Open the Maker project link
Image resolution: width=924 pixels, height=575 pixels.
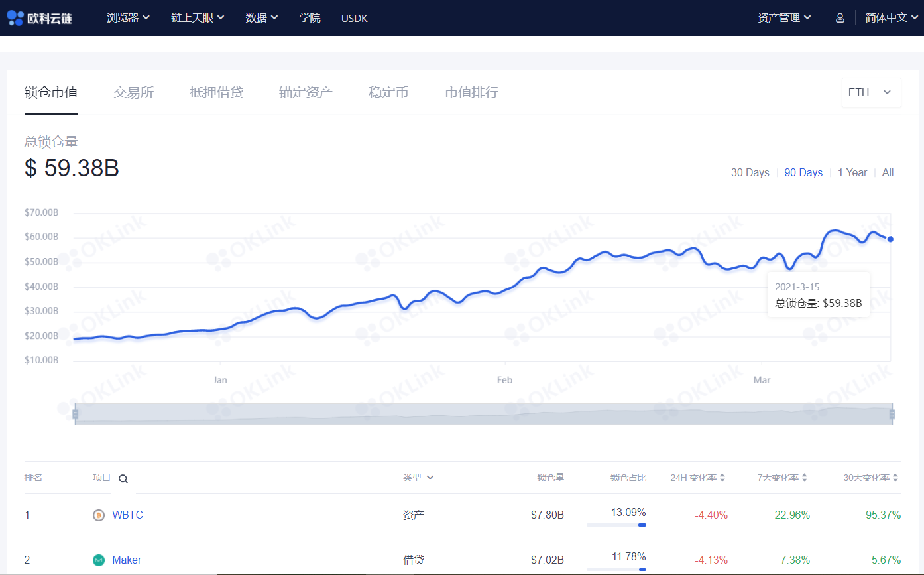[x=127, y=560]
